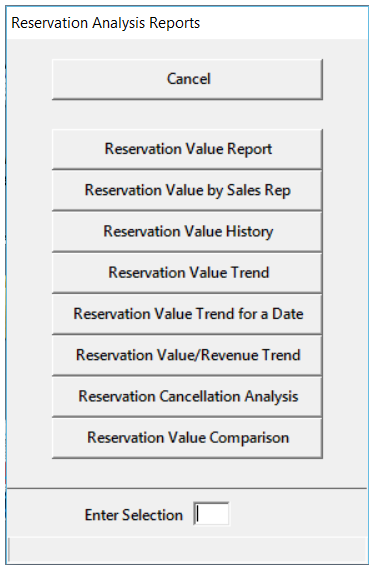Select the Revenue Trend menu entry
Image resolution: width=374 pixels, height=565 pixels.
point(187,355)
